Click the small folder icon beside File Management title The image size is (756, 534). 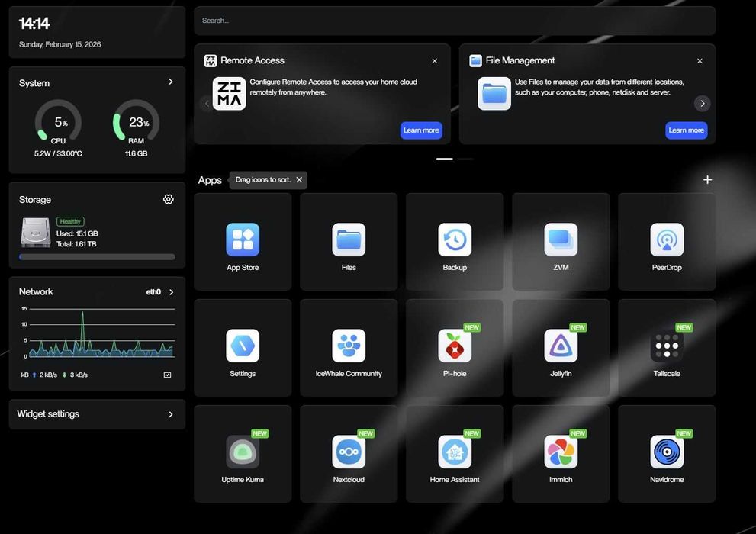coord(475,60)
